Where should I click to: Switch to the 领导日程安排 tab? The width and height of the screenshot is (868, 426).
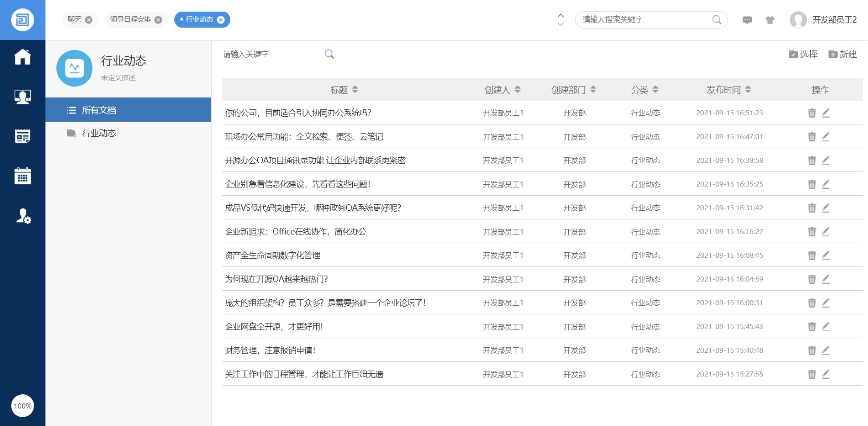click(130, 19)
